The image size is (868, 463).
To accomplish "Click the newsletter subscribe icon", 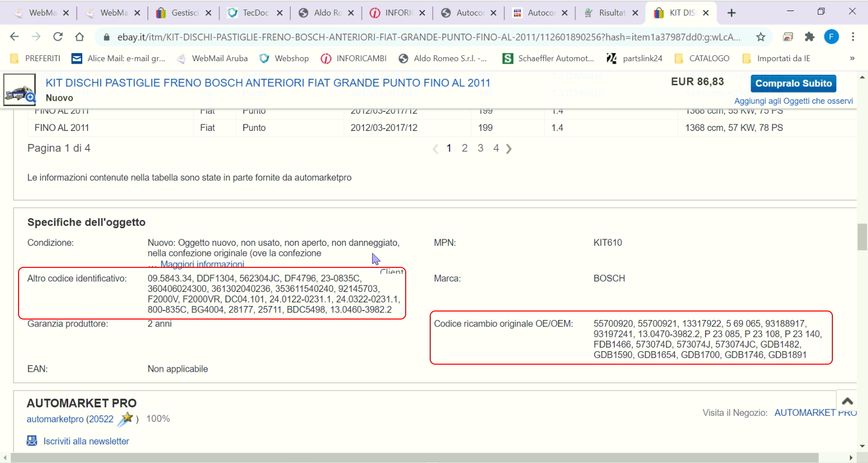I will (32, 441).
